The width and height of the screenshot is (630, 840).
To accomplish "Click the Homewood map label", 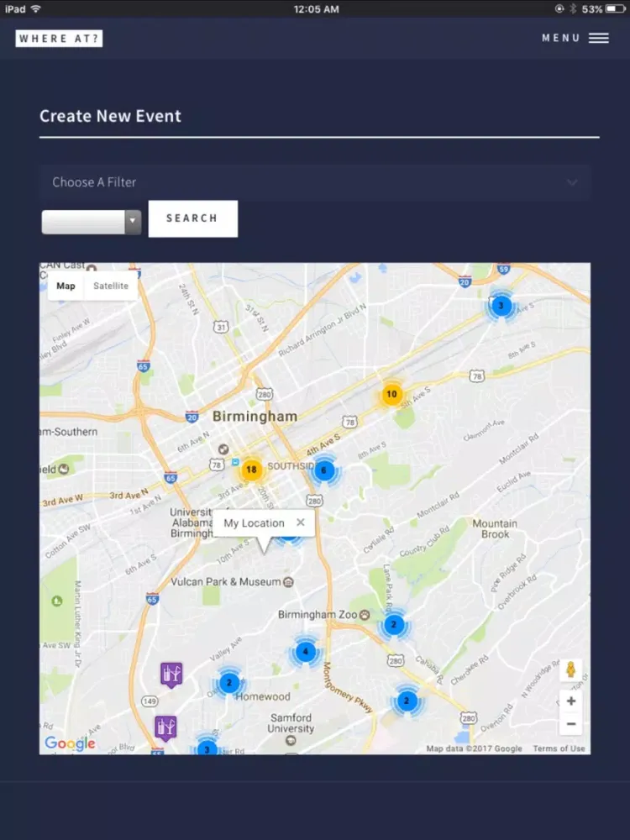I will pyautogui.click(x=263, y=696).
